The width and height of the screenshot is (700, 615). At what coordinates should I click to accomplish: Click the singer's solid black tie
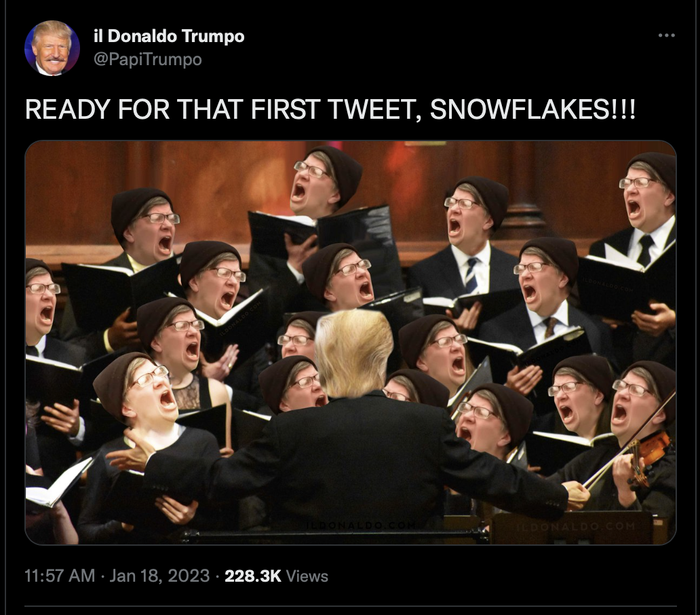644,250
